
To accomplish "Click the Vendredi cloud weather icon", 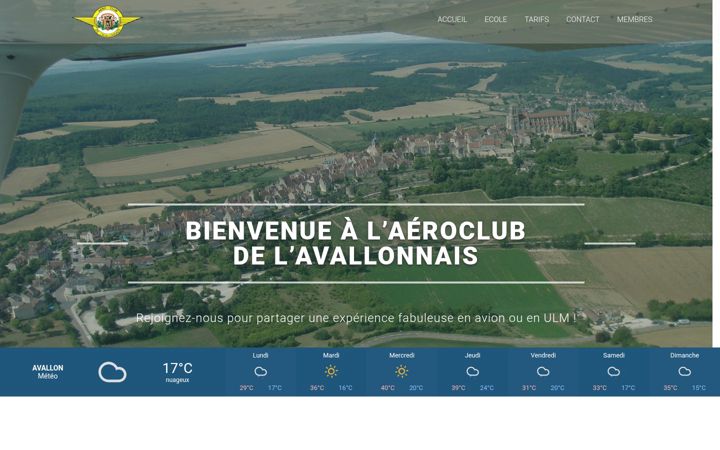I will click(x=543, y=371).
